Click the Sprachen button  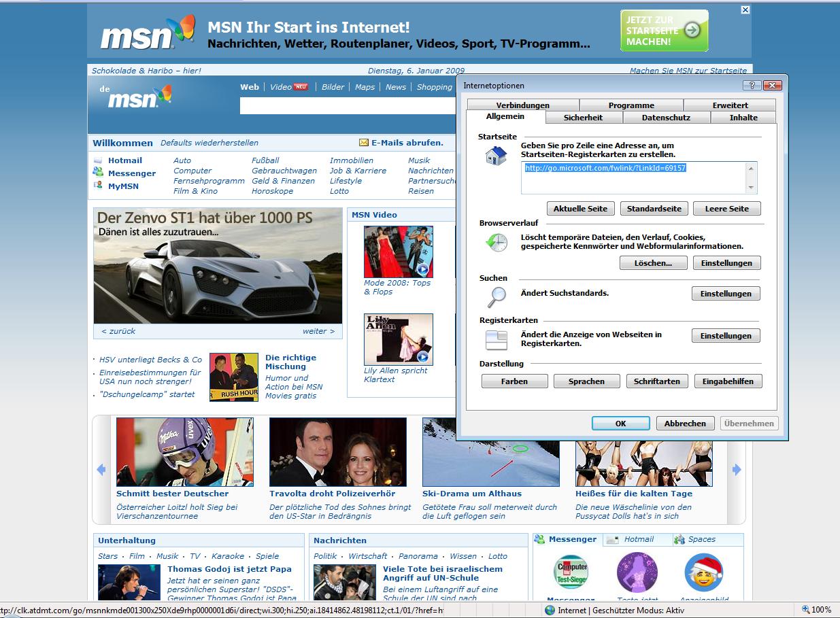coord(587,381)
